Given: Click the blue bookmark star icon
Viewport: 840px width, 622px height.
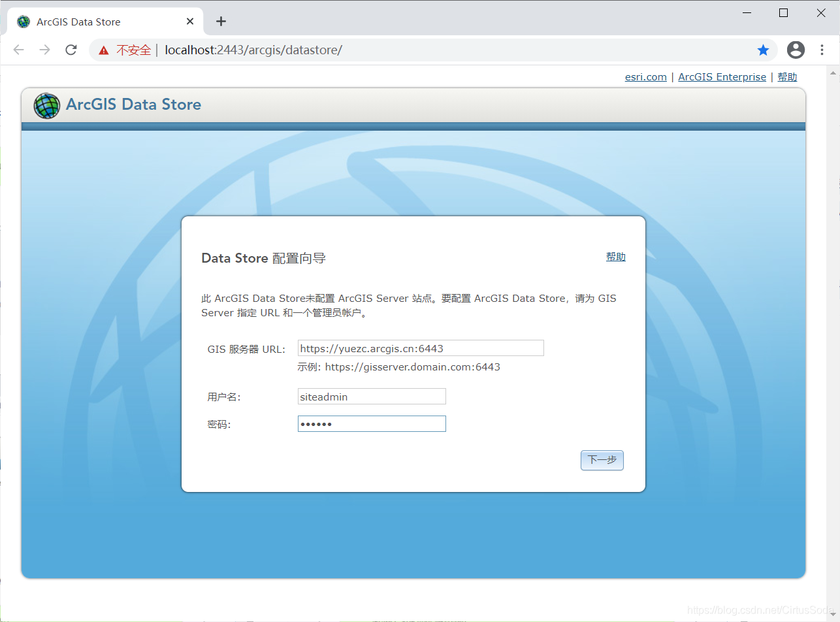Looking at the screenshot, I should 763,50.
